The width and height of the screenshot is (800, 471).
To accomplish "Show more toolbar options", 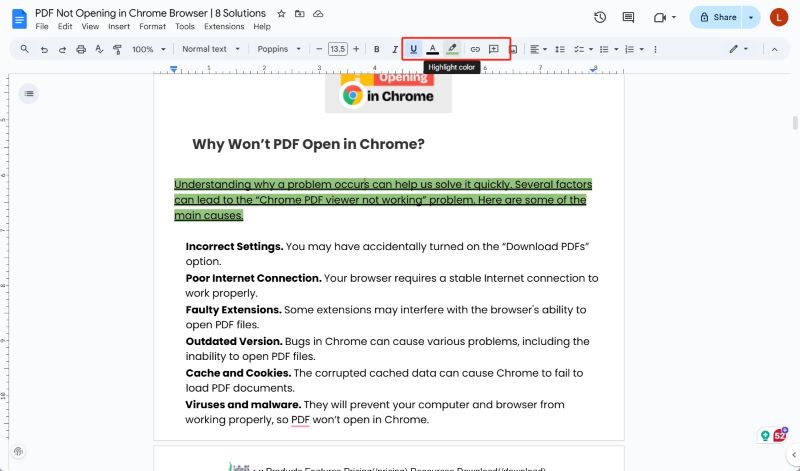I will (655, 49).
